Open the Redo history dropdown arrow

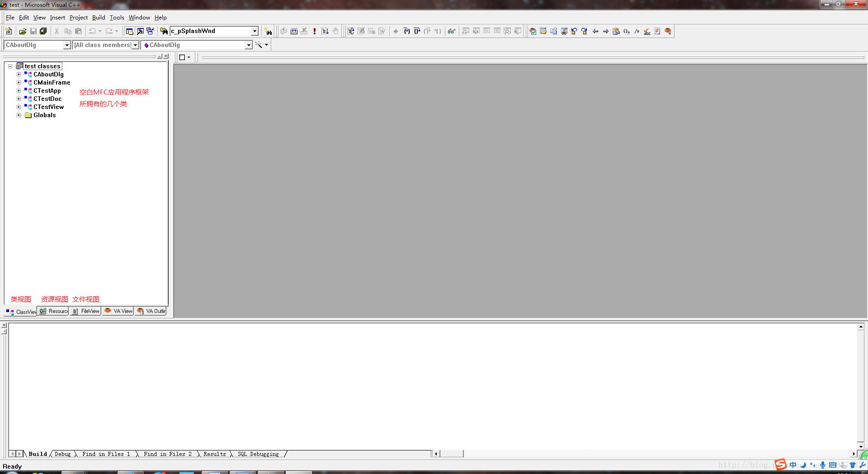point(117,31)
